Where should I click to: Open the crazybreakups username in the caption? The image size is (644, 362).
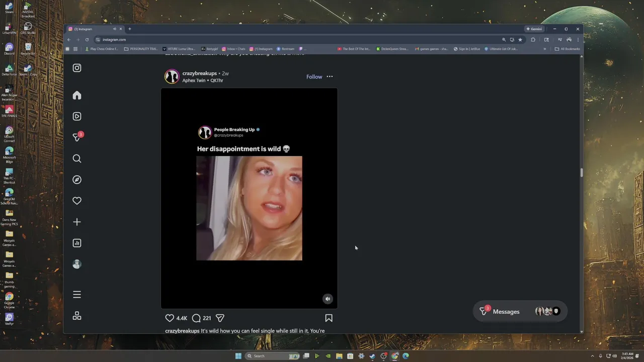[x=182, y=331]
